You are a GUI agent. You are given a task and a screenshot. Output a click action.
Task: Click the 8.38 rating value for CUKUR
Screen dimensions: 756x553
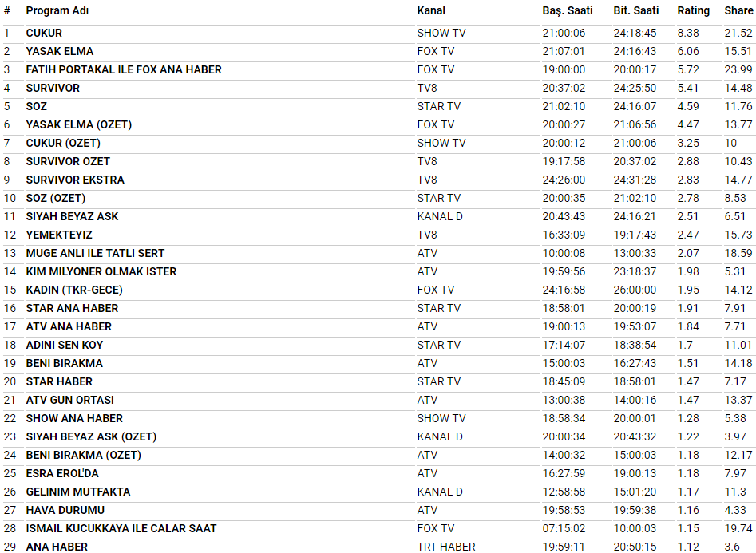tap(687, 33)
